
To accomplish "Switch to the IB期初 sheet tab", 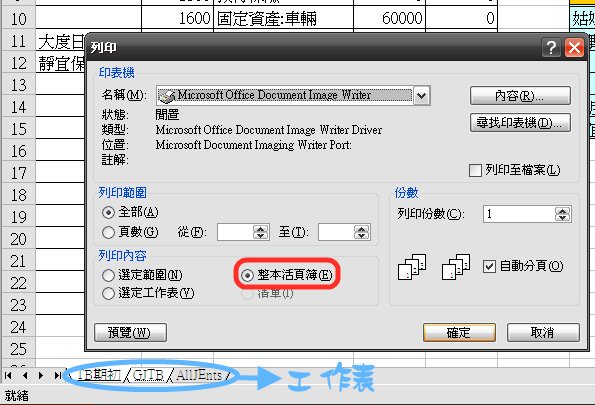I will (99, 375).
